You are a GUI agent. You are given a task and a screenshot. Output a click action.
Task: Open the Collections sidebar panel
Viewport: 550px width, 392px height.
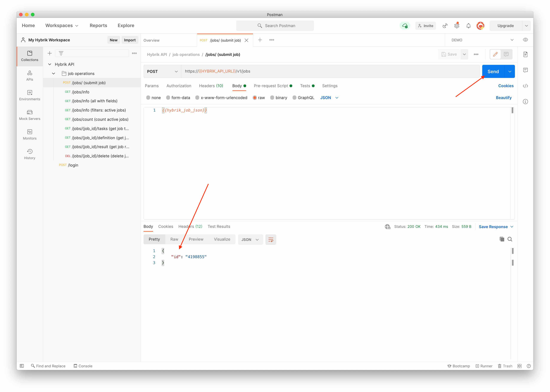pos(30,56)
